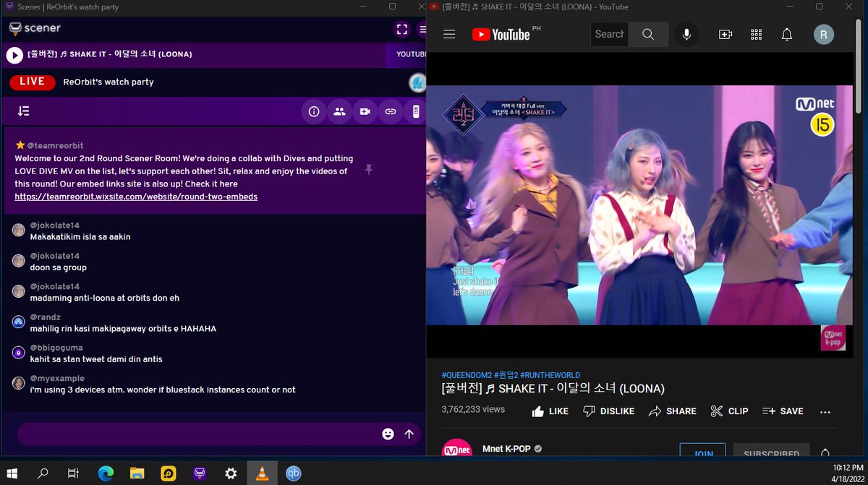
Task: Dislike the SHAKE IT video
Action: pos(608,411)
